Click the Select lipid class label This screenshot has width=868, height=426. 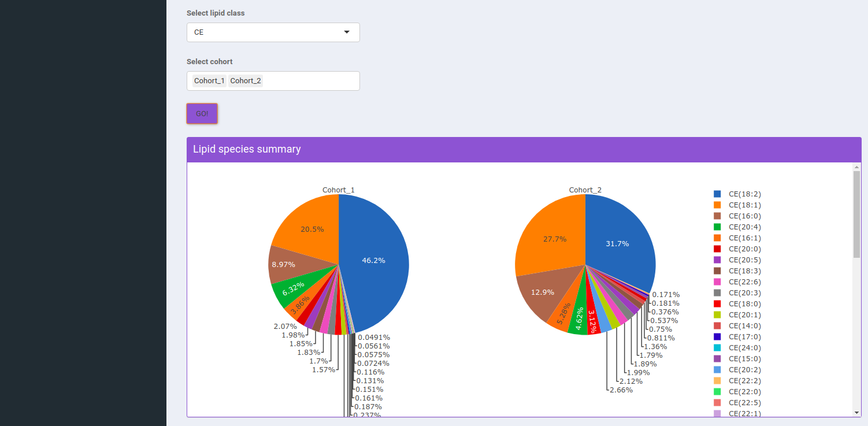coord(216,13)
